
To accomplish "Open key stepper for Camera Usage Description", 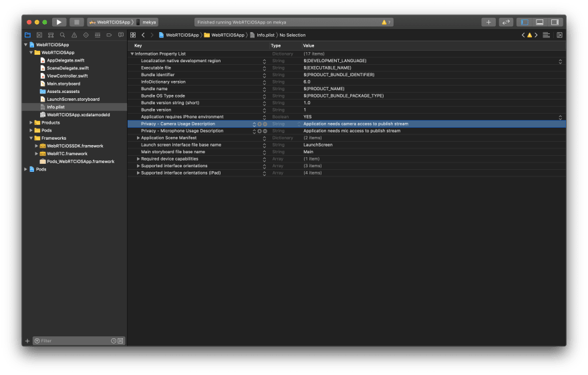I will click(x=254, y=124).
